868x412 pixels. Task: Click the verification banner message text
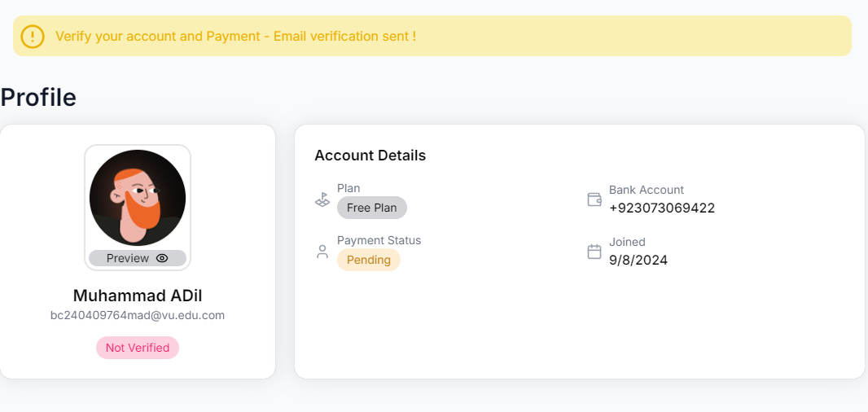point(235,37)
